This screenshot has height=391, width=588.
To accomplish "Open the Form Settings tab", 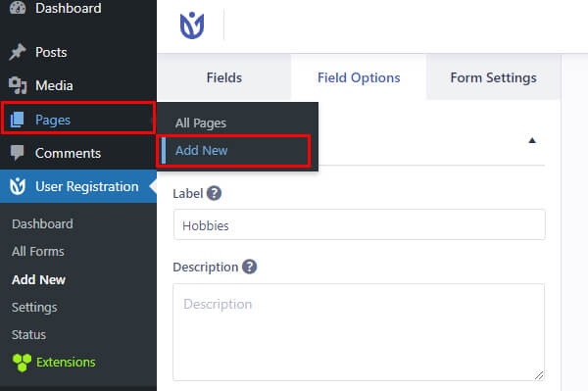I will [493, 77].
